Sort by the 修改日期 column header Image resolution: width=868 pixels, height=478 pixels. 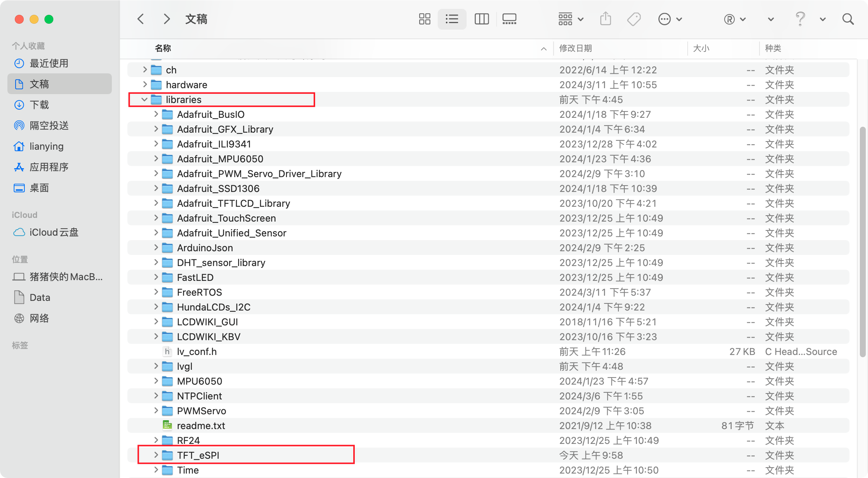(575, 48)
